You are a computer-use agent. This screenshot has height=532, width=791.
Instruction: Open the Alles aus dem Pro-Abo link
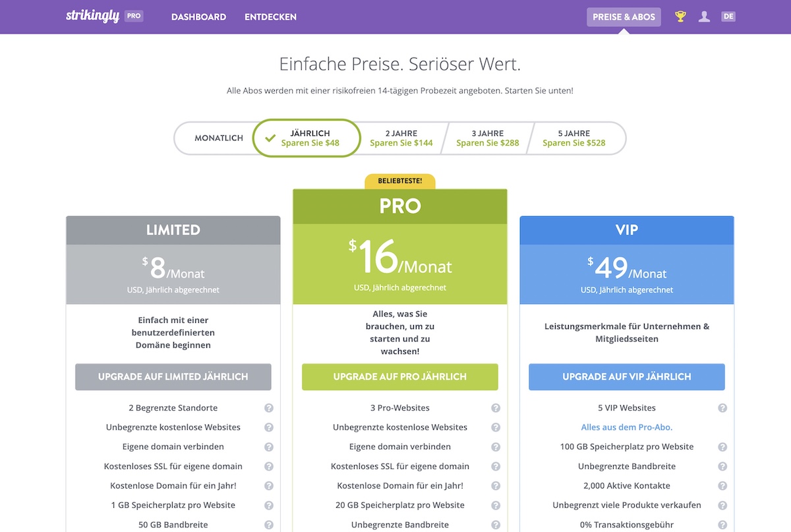pos(627,427)
